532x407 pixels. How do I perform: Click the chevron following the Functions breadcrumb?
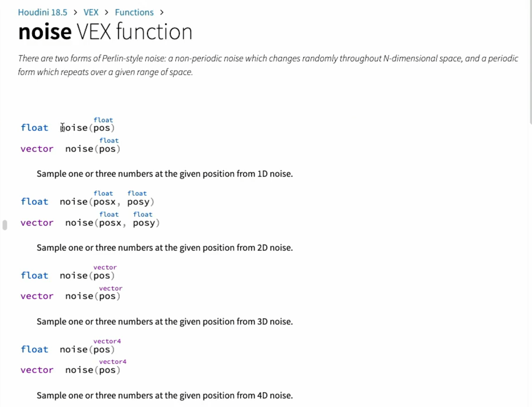[162, 12]
